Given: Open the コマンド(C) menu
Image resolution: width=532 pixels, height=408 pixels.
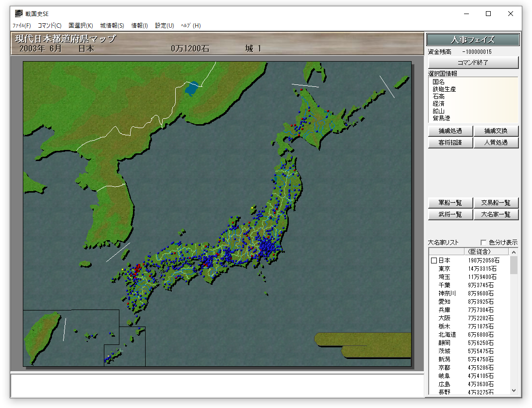Looking at the screenshot, I should tap(50, 26).
